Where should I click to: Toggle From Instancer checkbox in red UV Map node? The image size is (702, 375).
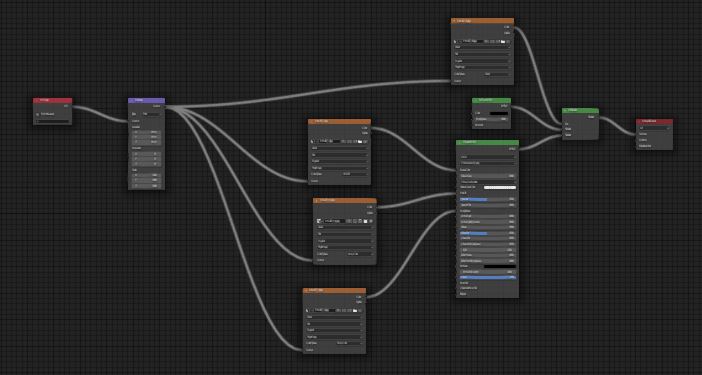pos(38,115)
